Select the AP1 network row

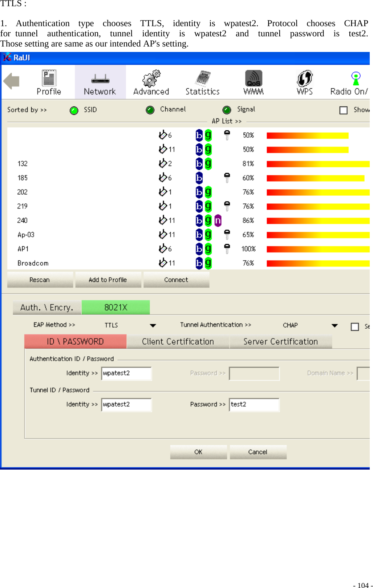188,249
